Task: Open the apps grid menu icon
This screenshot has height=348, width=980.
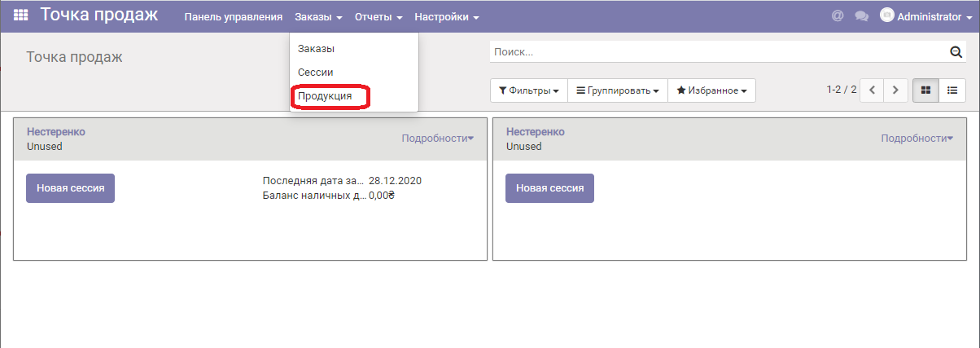Action: (x=21, y=15)
